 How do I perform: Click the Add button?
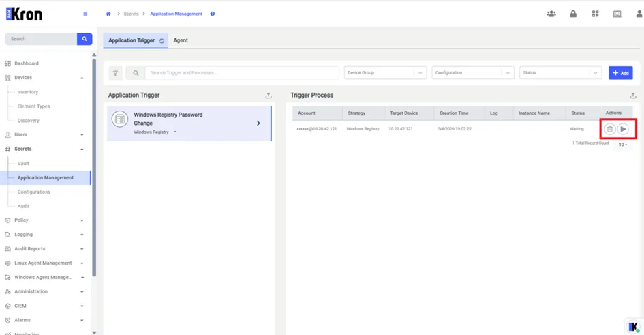621,73
